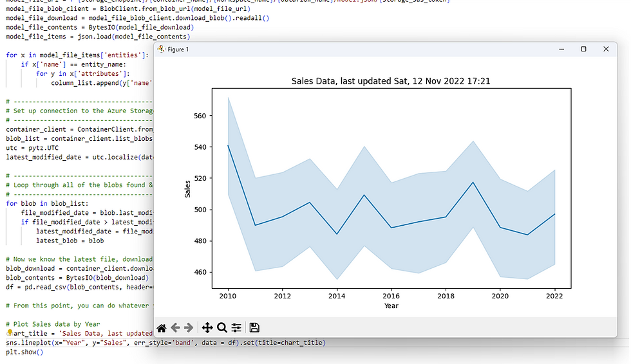Click the 2010 x-axis tick label

[228, 296]
